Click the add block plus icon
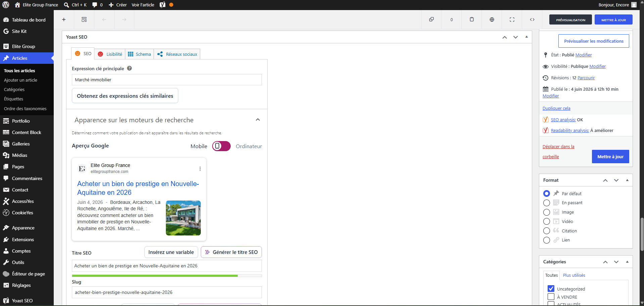This screenshot has height=306, width=644. point(64,19)
